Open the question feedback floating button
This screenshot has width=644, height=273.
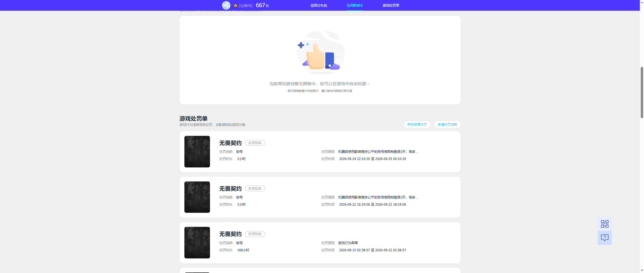click(605, 238)
